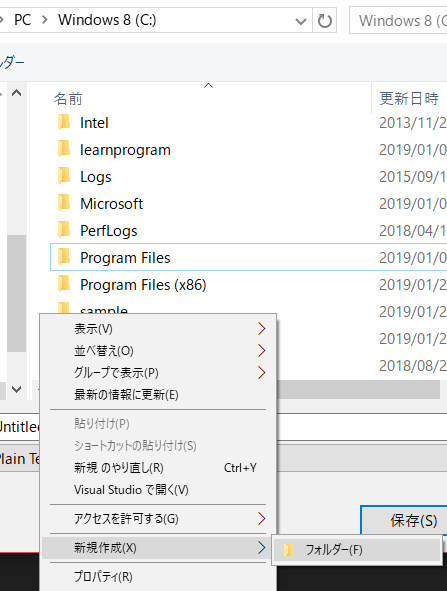
Task: Expand the 並べ替え(O) submenu arrow
Action: (x=262, y=351)
